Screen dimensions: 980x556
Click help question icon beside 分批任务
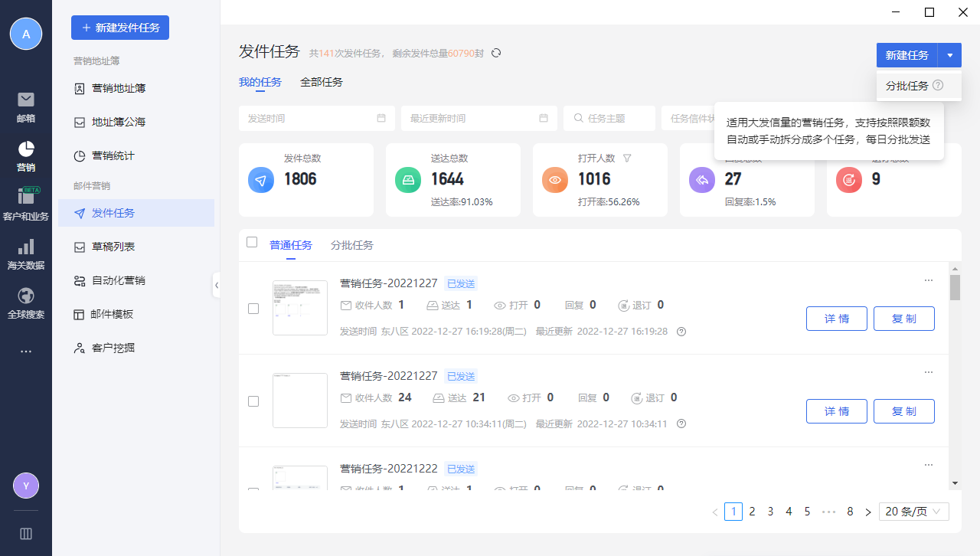938,86
